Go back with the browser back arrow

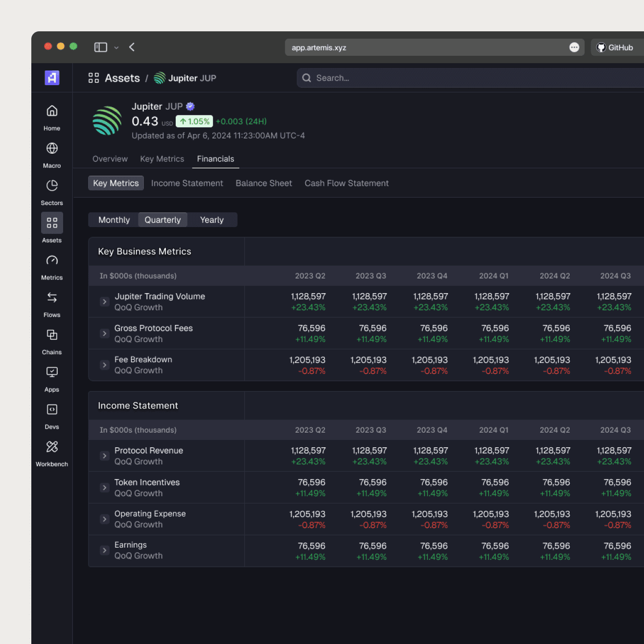coord(132,47)
